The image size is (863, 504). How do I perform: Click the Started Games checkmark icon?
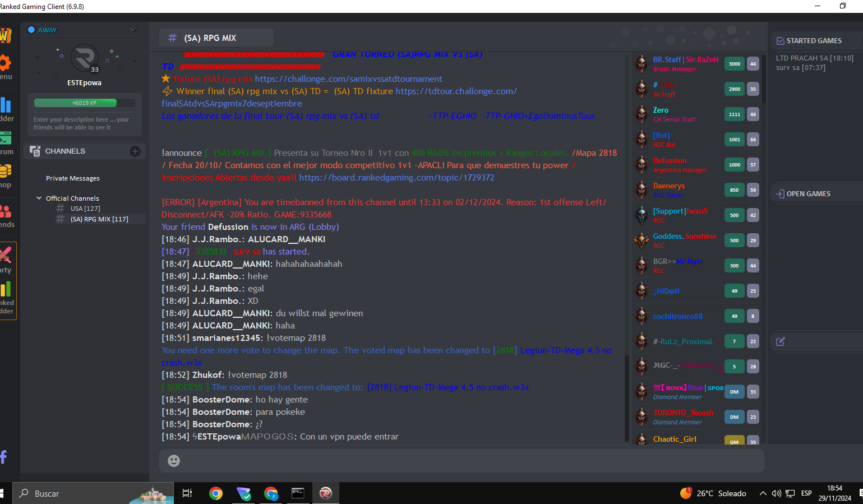[780, 41]
